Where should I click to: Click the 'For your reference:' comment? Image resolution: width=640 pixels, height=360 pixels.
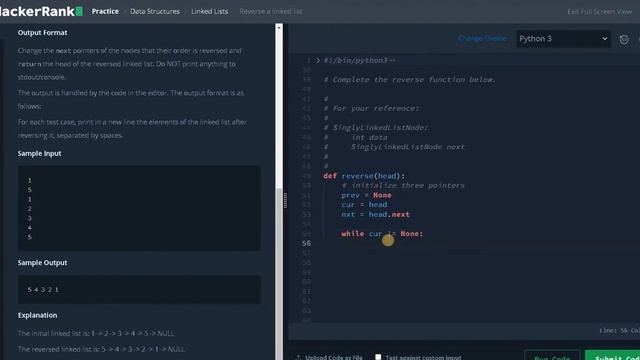click(371, 108)
